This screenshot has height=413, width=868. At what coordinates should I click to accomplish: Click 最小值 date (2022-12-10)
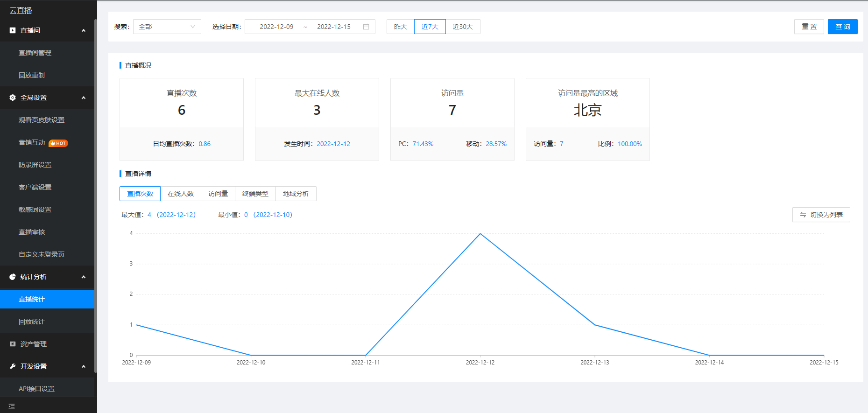(273, 215)
